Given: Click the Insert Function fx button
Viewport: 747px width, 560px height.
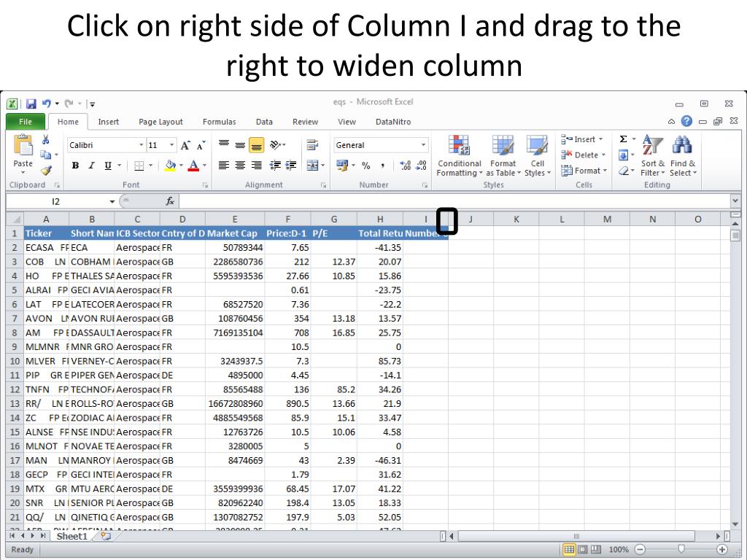Looking at the screenshot, I should coord(170,201).
